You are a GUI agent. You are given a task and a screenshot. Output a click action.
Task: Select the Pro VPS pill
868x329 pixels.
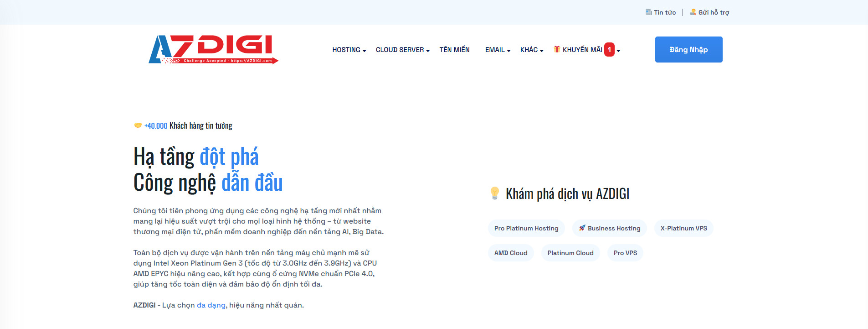tap(625, 253)
